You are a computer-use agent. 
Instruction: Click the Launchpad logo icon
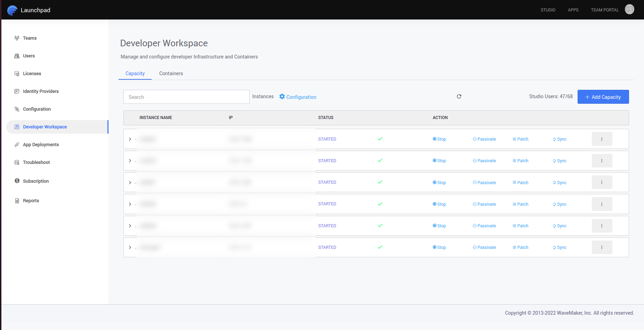(13, 10)
